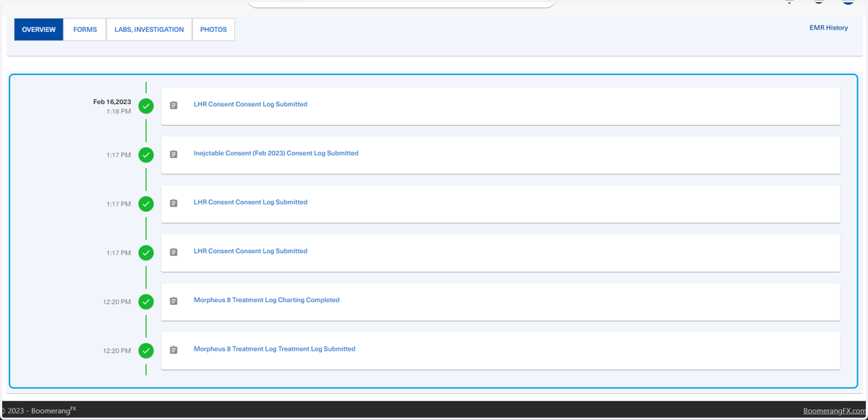Screen dimensions: 868x420
Task: Click 12:20 PM timestamp beside Treatment Log Submitted entry
Action: coord(117,351)
